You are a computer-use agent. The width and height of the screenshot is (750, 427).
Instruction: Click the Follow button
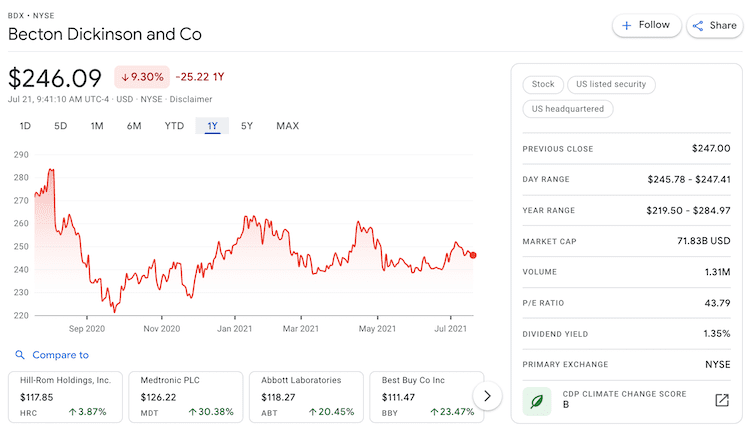pos(647,25)
